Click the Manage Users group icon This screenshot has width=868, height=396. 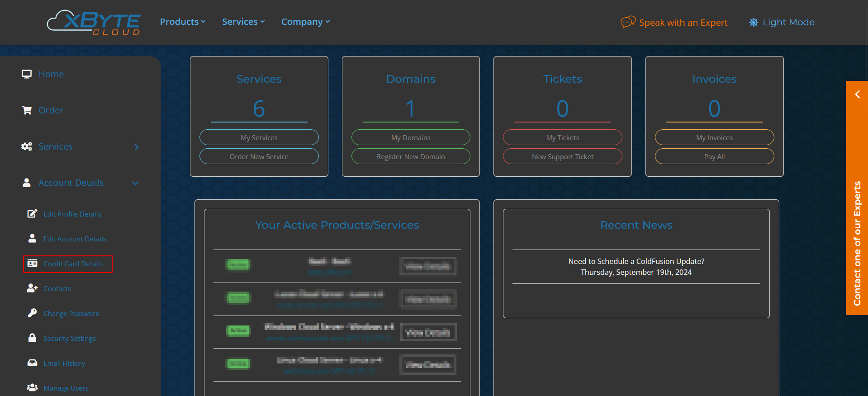(32, 388)
